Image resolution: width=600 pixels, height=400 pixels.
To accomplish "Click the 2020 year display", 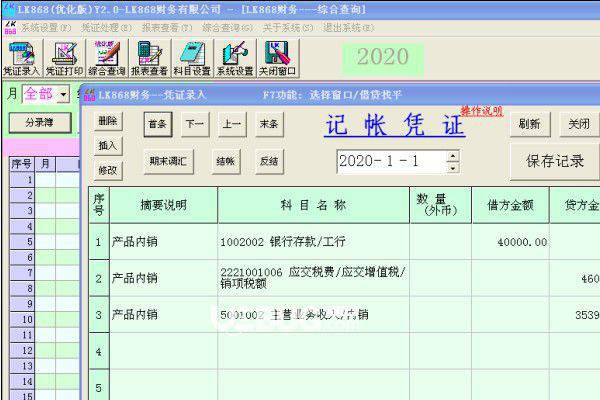I will tap(383, 57).
